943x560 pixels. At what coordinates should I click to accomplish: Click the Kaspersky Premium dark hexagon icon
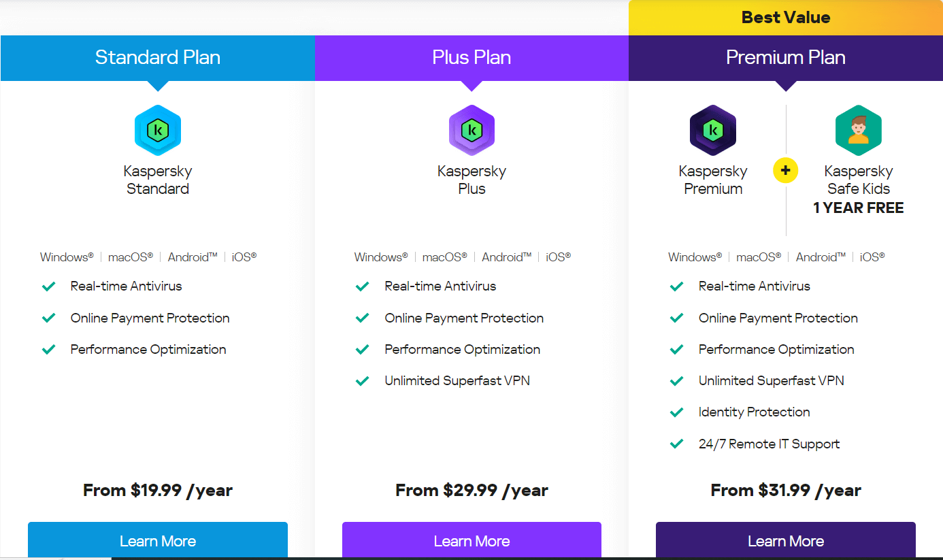click(x=713, y=130)
